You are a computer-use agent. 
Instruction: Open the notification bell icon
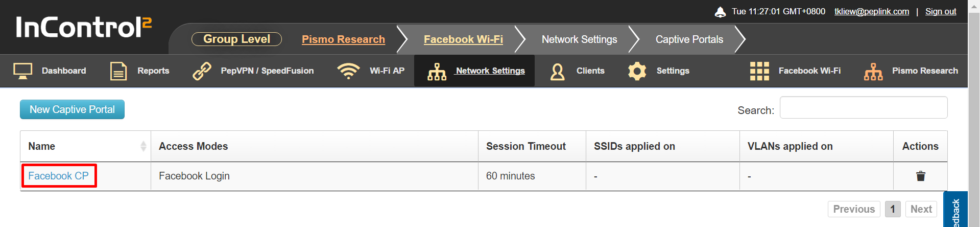click(x=720, y=12)
